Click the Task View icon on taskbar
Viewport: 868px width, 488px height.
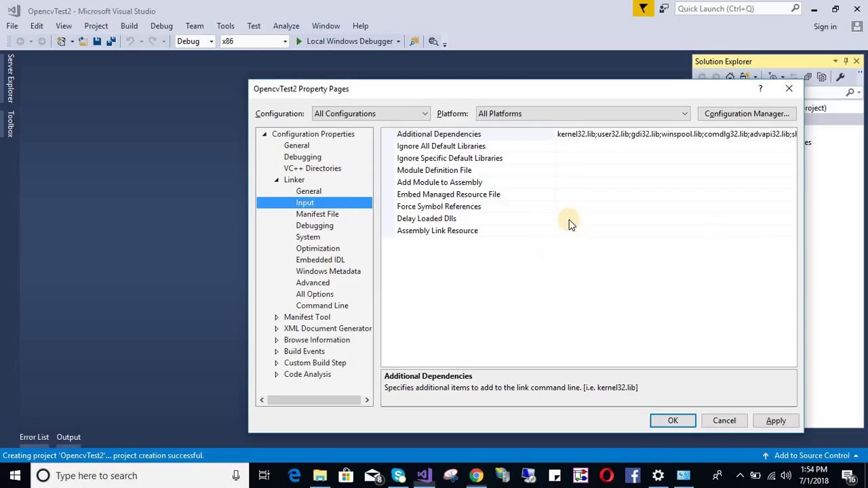pyautogui.click(x=264, y=475)
